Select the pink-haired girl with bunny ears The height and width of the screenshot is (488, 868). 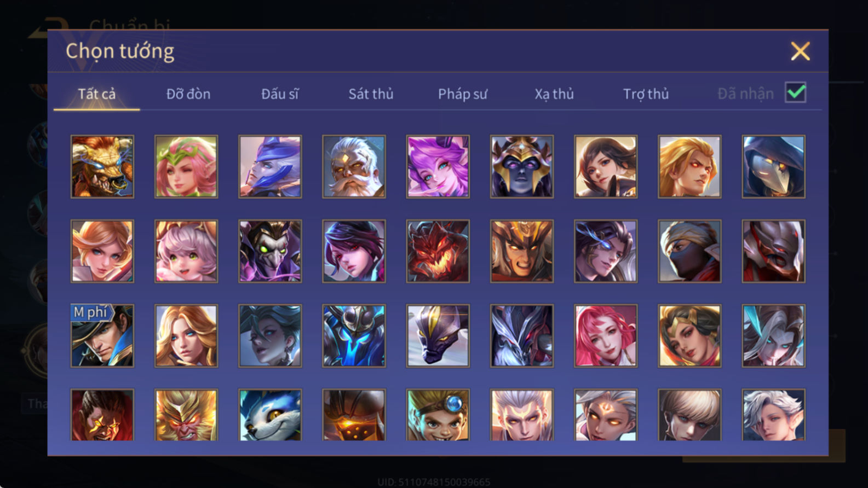pos(186,251)
